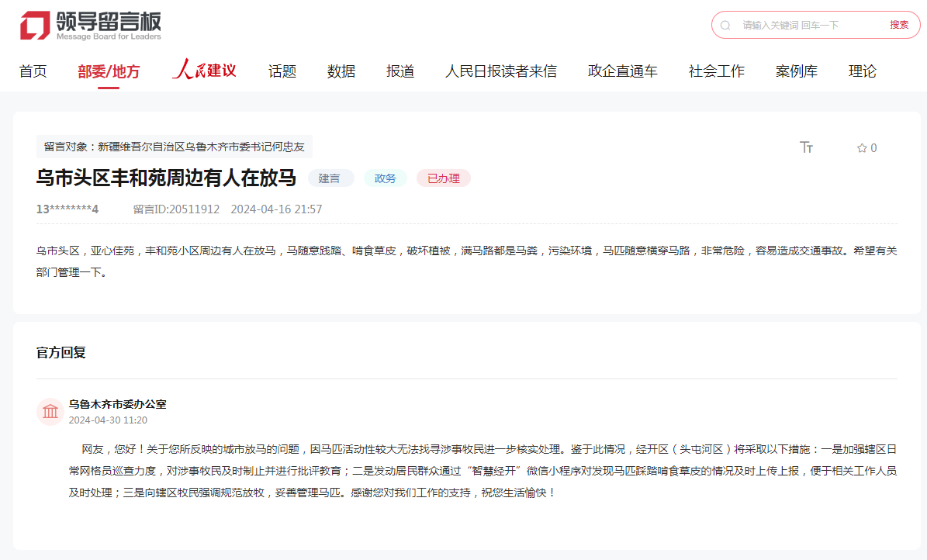Click the 理论 navigation item
Screen dimensions: 927x560
pyautogui.click(x=862, y=71)
